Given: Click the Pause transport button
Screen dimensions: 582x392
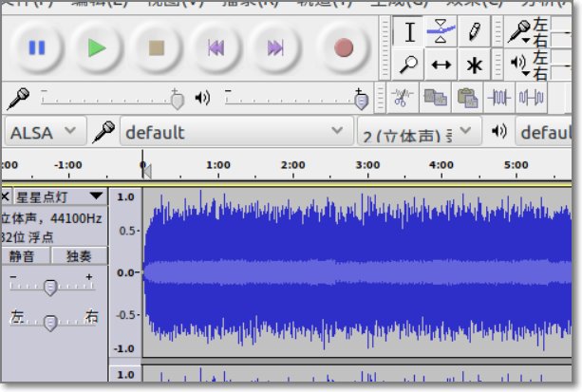Looking at the screenshot, I should pyautogui.click(x=37, y=47).
